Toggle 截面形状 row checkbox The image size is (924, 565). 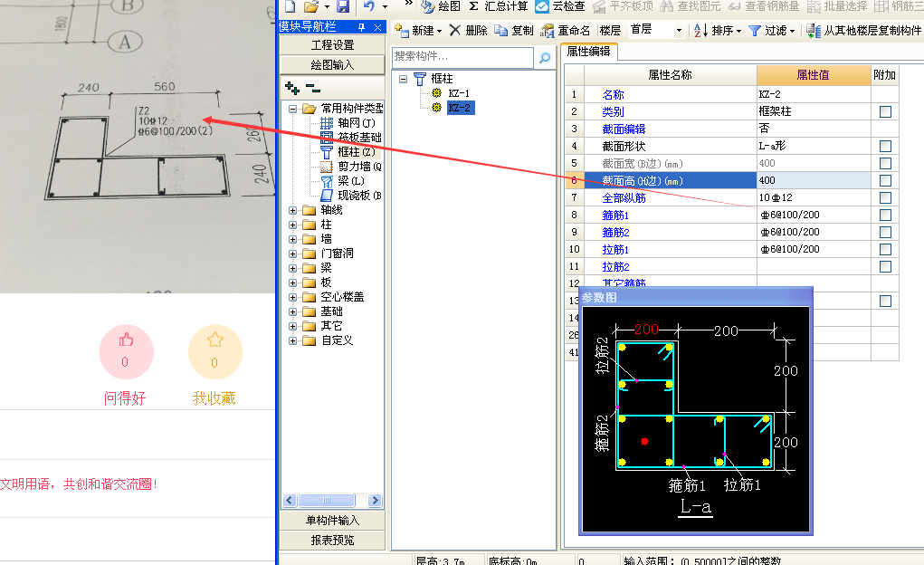click(x=885, y=146)
